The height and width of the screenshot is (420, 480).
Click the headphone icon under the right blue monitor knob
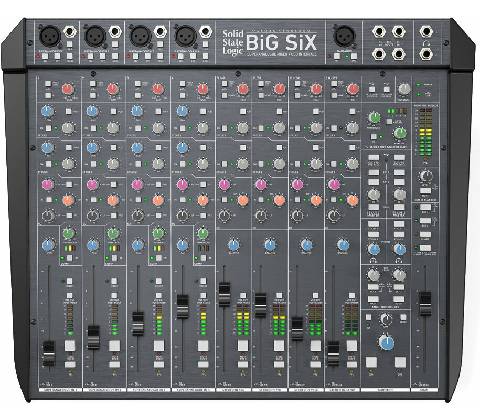pos(399,260)
